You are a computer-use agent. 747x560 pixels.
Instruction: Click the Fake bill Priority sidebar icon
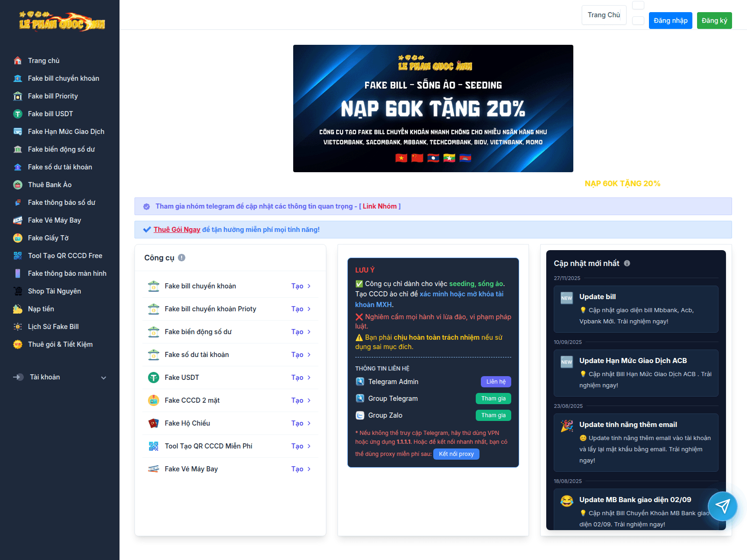[18, 96]
